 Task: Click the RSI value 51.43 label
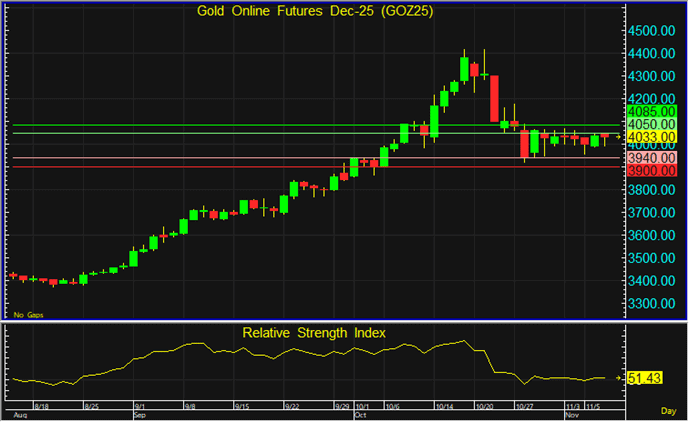click(x=647, y=379)
